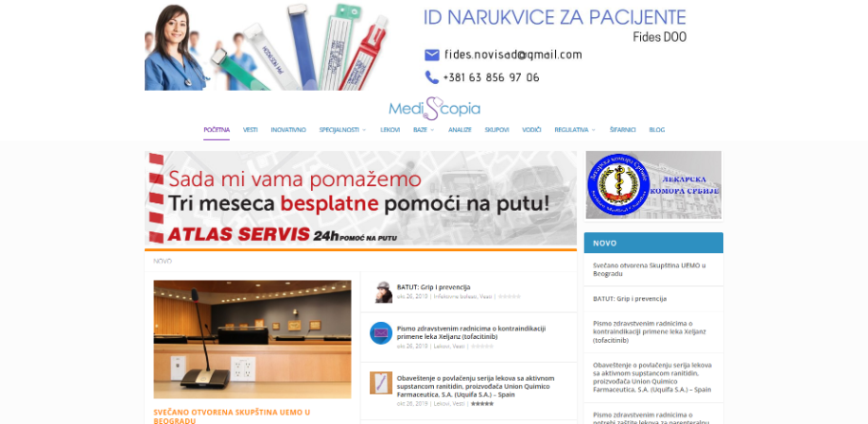Click the Lekarska komora Srbije emblem banner
The height and width of the screenshot is (424, 868).
point(653,185)
